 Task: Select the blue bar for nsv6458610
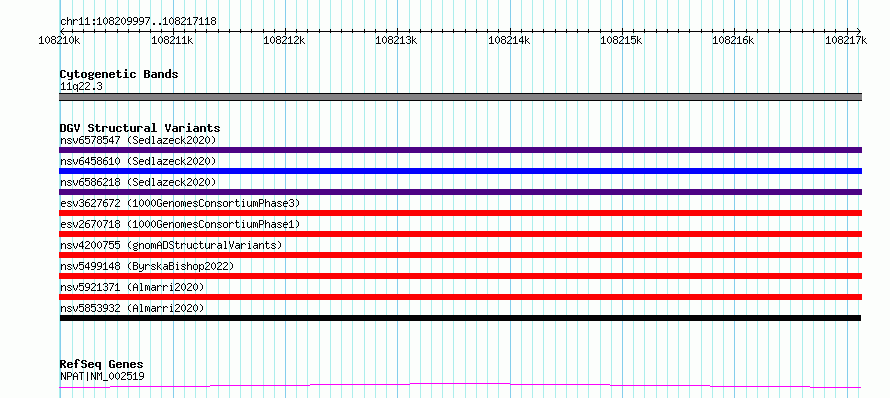click(460, 171)
